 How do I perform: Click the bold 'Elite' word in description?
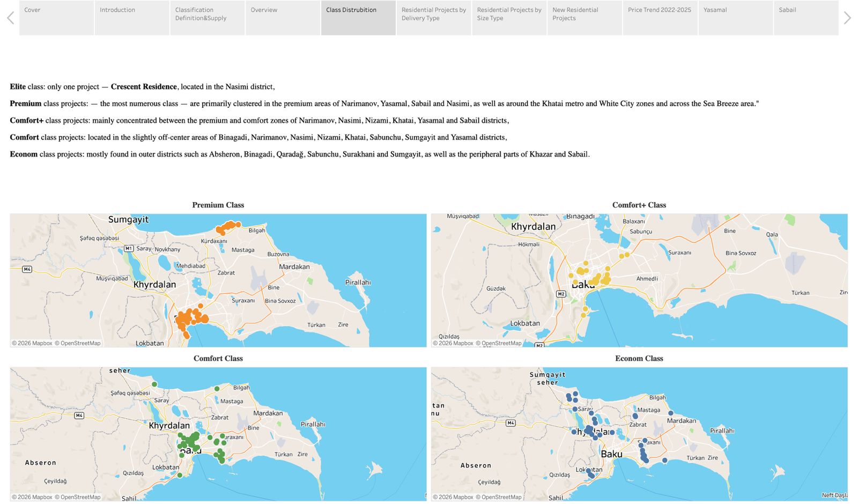coord(18,86)
